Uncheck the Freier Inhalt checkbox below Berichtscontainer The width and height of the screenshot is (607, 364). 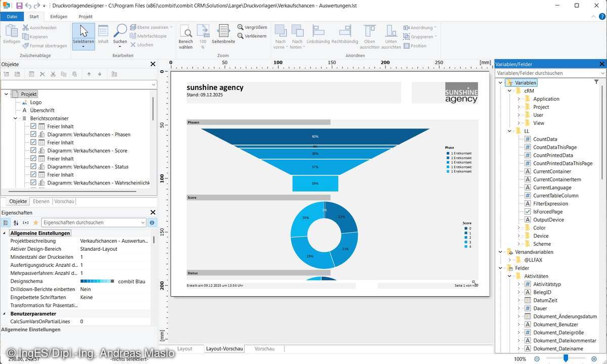33,126
